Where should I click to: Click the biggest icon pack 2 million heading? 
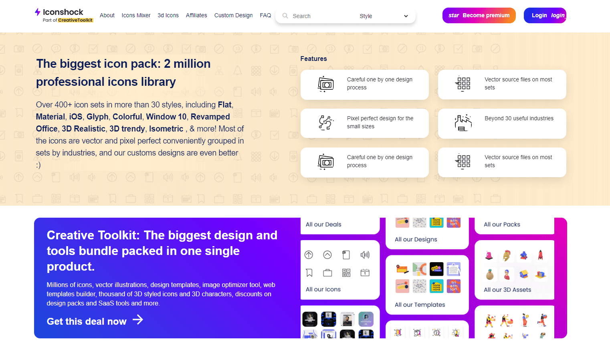(x=123, y=73)
